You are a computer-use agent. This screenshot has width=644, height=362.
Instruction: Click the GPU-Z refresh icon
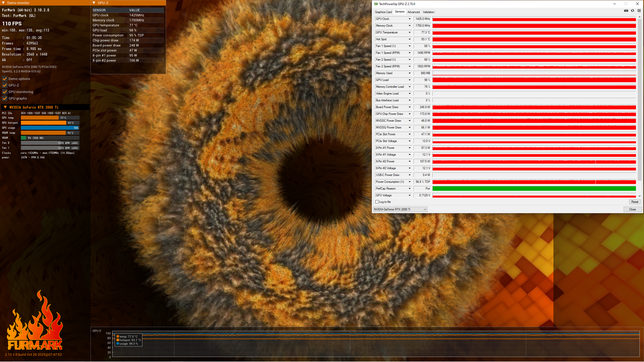[x=632, y=11]
